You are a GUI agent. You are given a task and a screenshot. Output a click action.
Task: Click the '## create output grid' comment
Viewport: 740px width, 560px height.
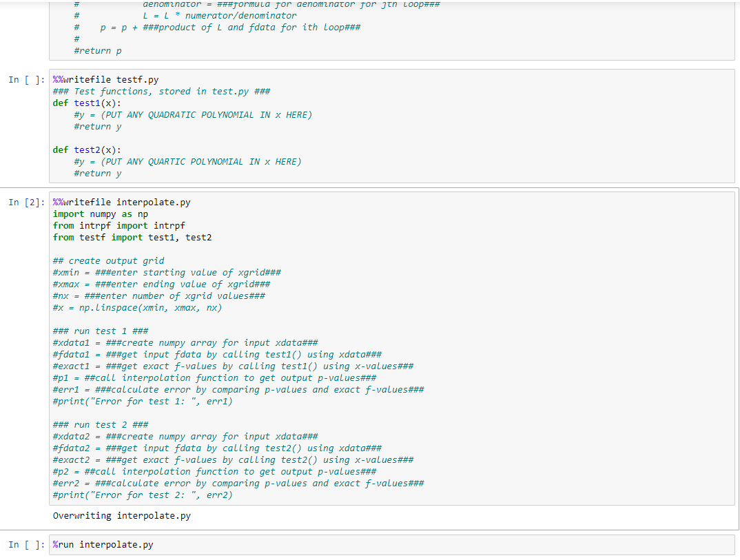[109, 261]
